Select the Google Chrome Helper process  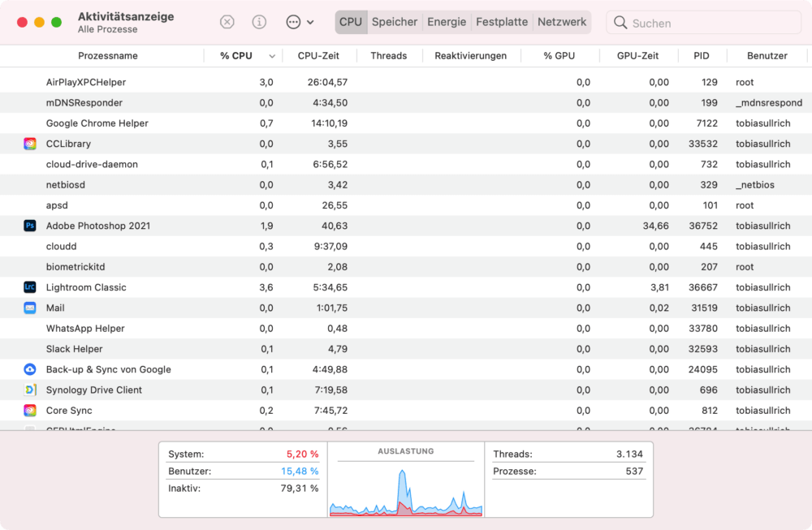pyautogui.click(x=97, y=123)
